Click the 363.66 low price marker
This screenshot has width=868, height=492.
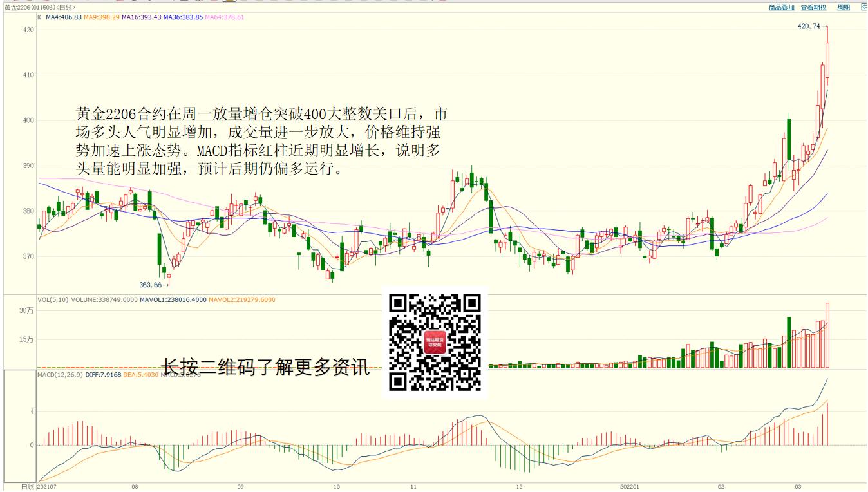pyautogui.click(x=150, y=284)
